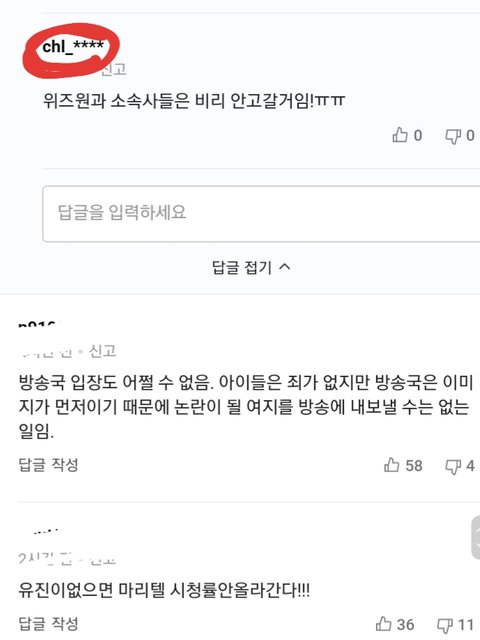Select the 유진이없으면 마리텔 comment text

click(164, 590)
